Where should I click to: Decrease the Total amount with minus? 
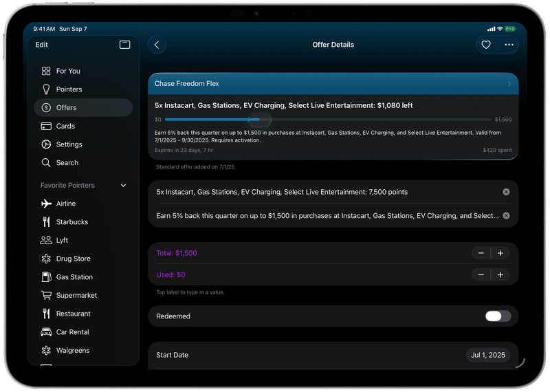coord(481,253)
